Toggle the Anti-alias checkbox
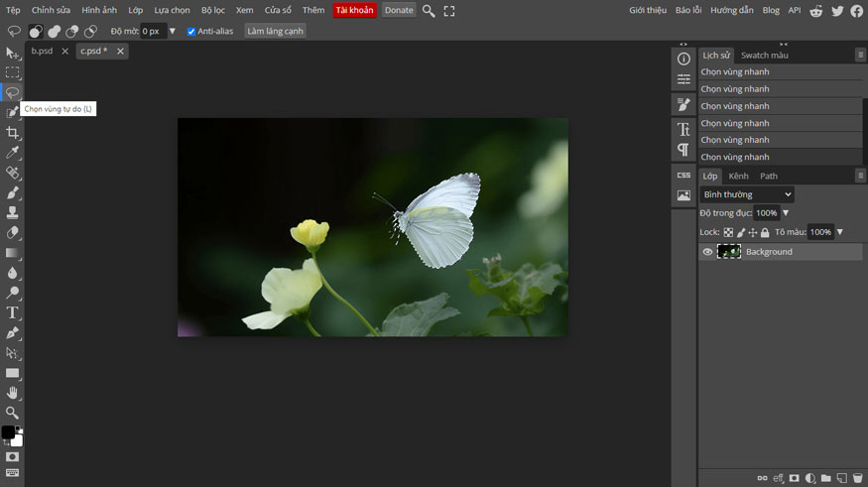The width and height of the screenshot is (868, 487). pos(191,32)
